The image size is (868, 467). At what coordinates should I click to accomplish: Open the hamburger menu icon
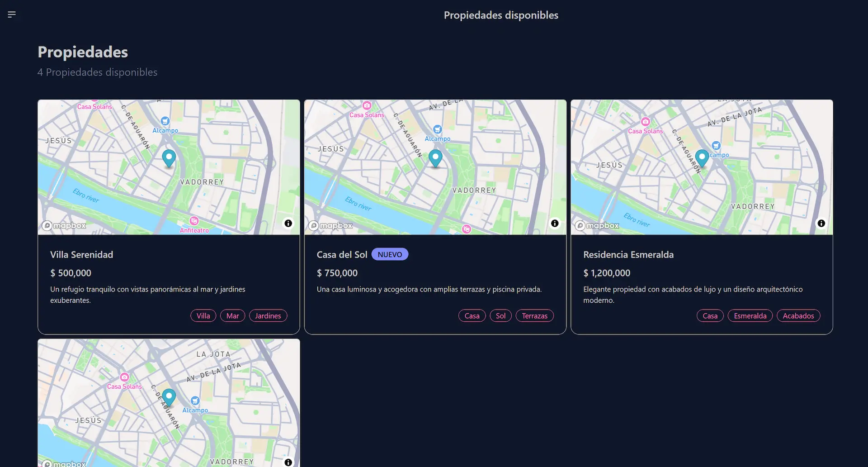12,14
